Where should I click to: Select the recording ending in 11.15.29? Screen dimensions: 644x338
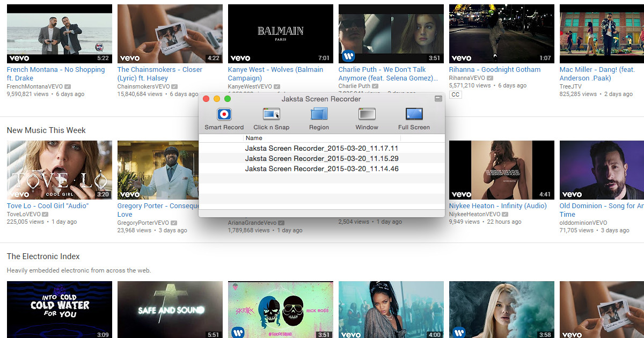click(x=321, y=158)
